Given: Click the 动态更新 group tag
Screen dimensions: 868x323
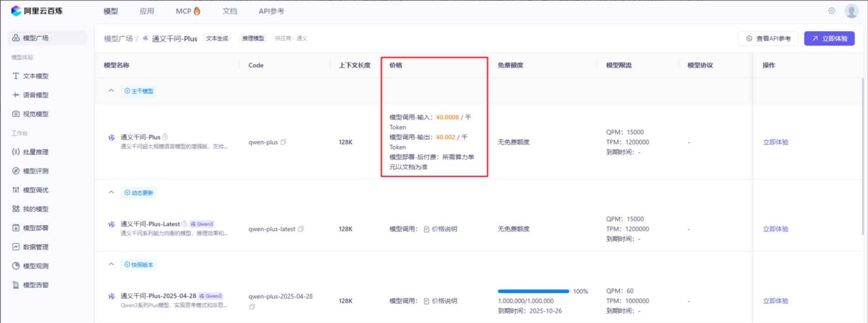Looking at the screenshot, I should click(x=139, y=193).
